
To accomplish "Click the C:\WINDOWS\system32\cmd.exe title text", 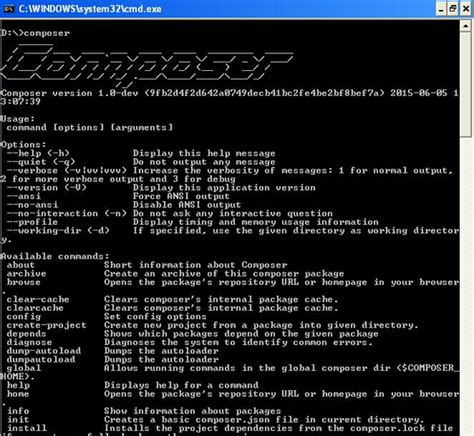I will [90, 9].
